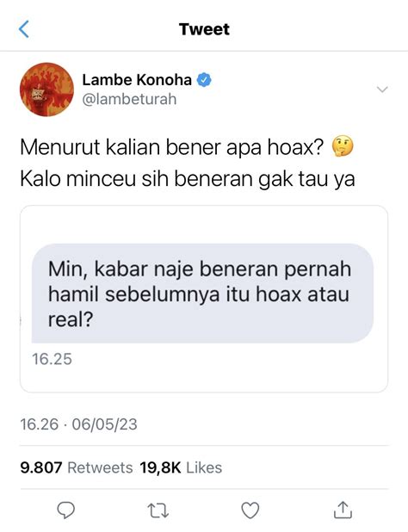Like the tweet with heart icon
The image size is (408, 532).
250,510
